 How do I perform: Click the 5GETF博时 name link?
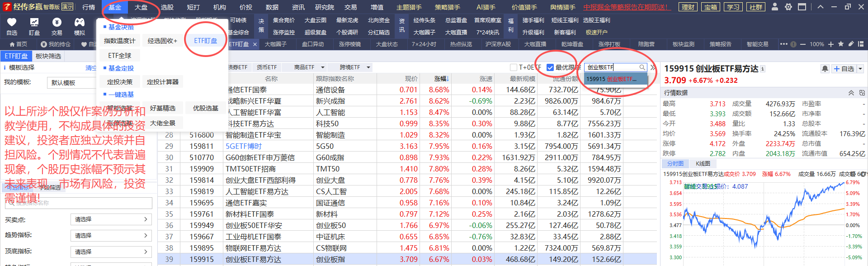pos(244,146)
